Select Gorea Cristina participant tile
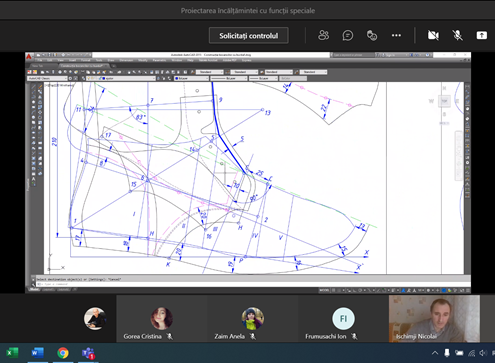Screen dimensions: 495x363 [x=162, y=320]
